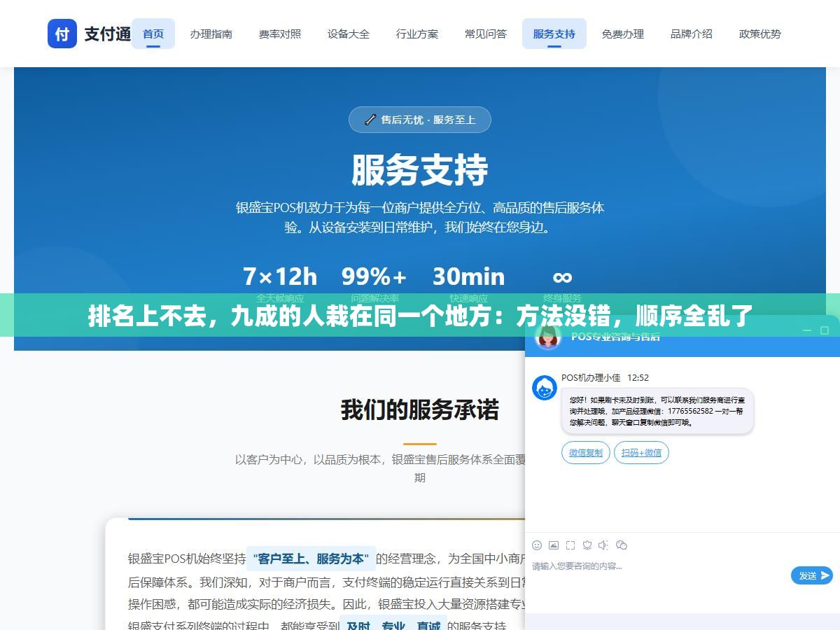Attach an image in the chat toolbar
The height and width of the screenshot is (630, 840).
coord(554,545)
